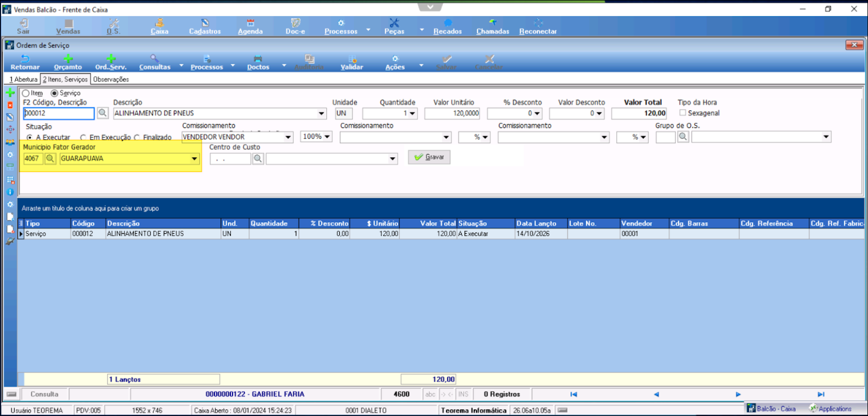Image resolution: width=868 pixels, height=416 pixels.
Task: Click the Centro de Custo search icon
Action: click(258, 159)
